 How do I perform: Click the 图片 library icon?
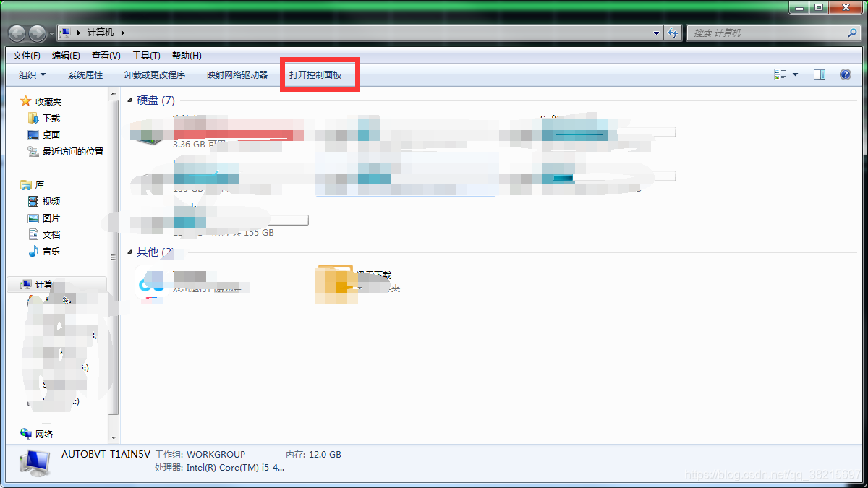[x=33, y=218]
